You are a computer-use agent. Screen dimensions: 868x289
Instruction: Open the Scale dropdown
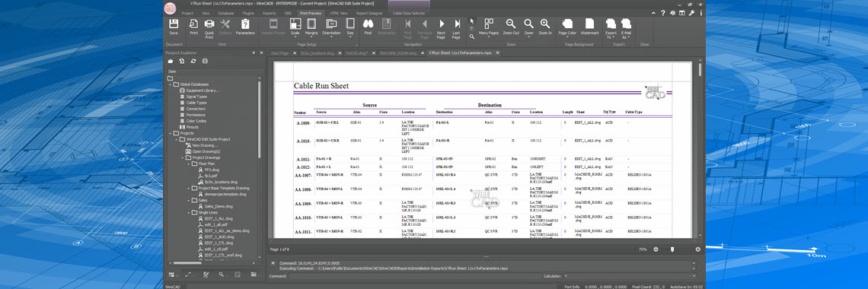(x=295, y=27)
